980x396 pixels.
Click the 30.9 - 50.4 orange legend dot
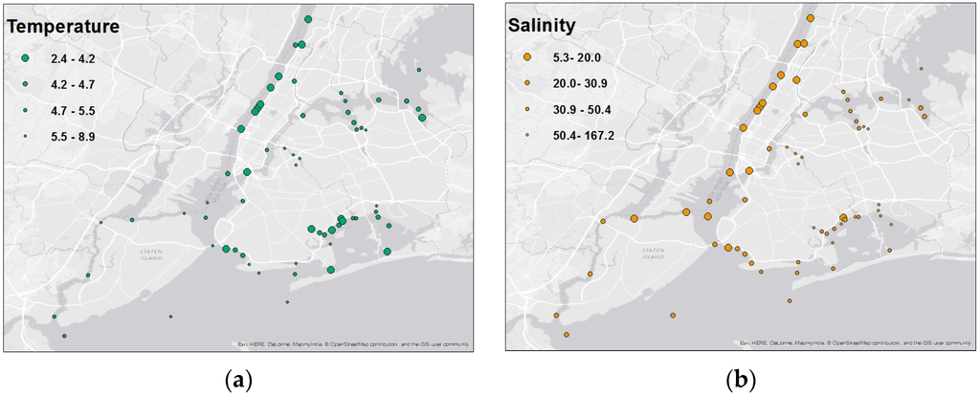point(527,111)
